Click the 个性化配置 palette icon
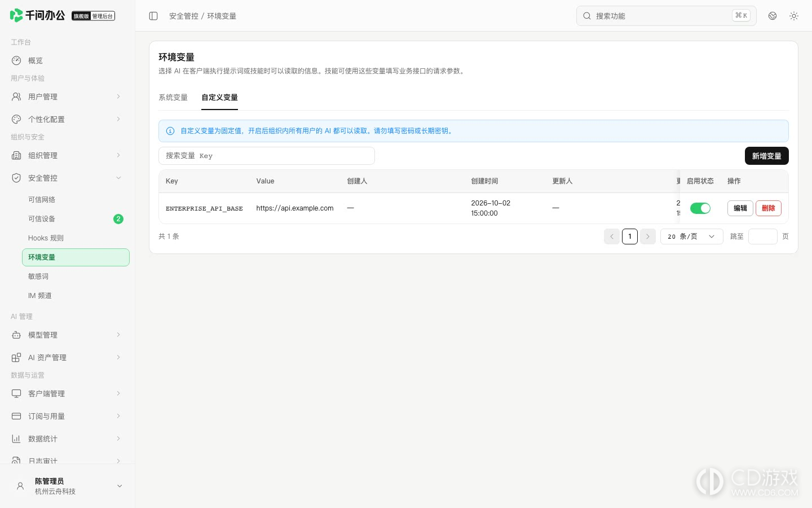 coord(16,119)
